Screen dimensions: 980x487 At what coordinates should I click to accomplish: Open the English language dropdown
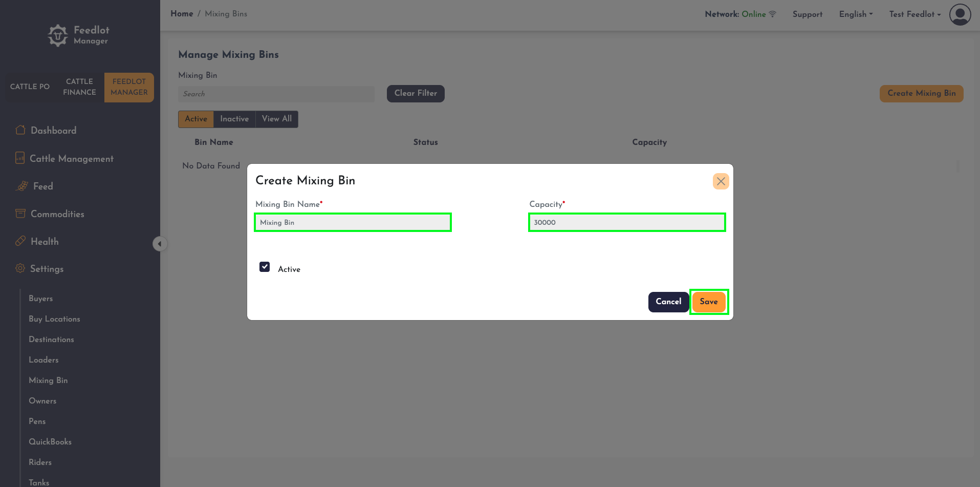pyautogui.click(x=856, y=14)
